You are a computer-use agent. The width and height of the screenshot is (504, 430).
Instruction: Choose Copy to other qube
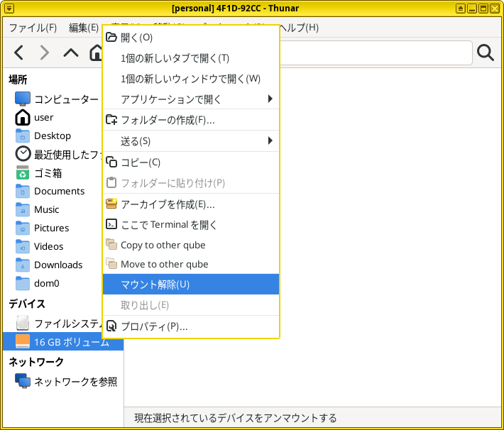point(191,245)
